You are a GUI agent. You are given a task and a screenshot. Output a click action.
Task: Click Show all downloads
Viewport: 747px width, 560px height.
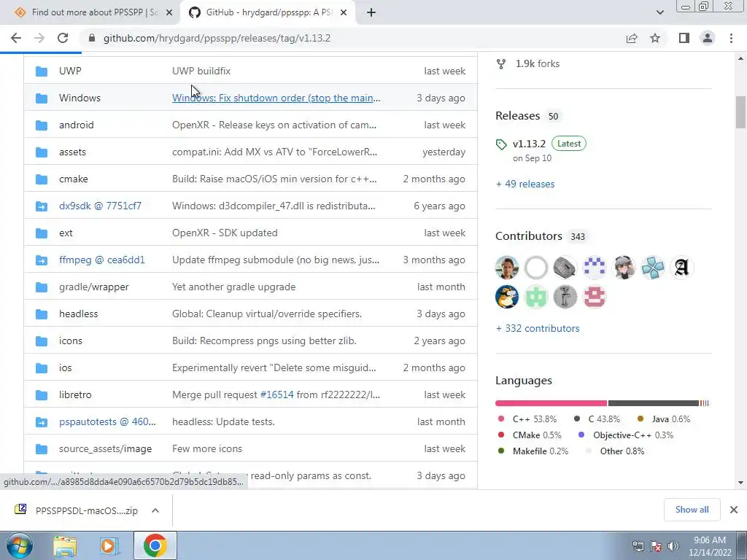click(692, 510)
